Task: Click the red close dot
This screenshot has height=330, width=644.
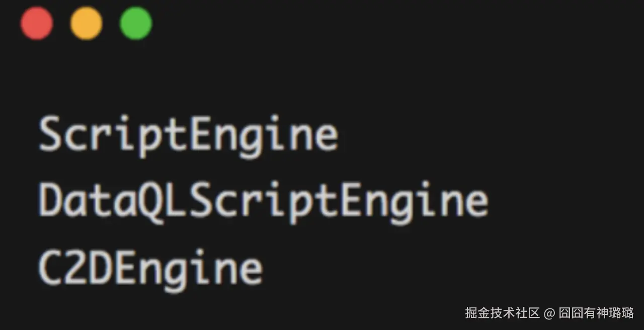Action: [37, 23]
